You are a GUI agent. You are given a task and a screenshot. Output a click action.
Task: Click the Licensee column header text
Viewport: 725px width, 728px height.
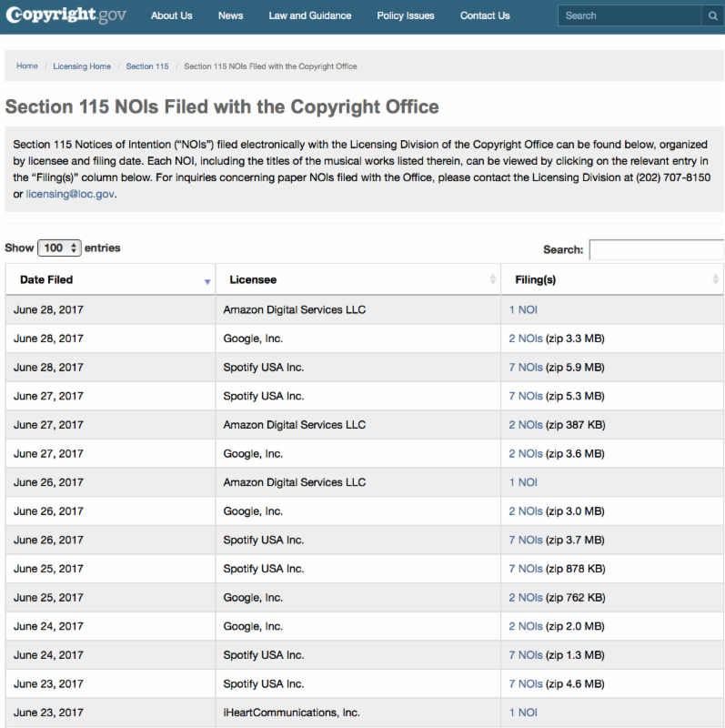(253, 279)
